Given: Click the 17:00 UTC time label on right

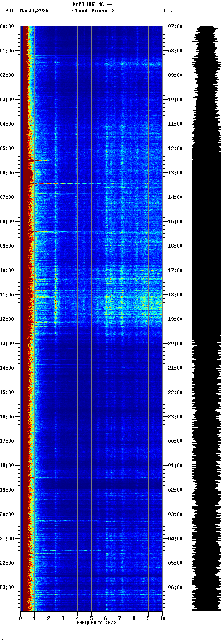Looking at the screenshot, I should click(175, 270).
